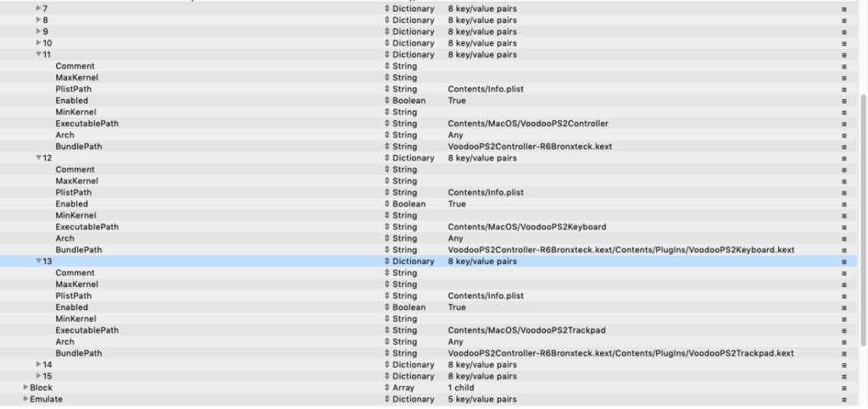The width and height of the screenshot is (868, 409).
Task: Click the row handle icon for Block
Action: click(x=843, y=388)
